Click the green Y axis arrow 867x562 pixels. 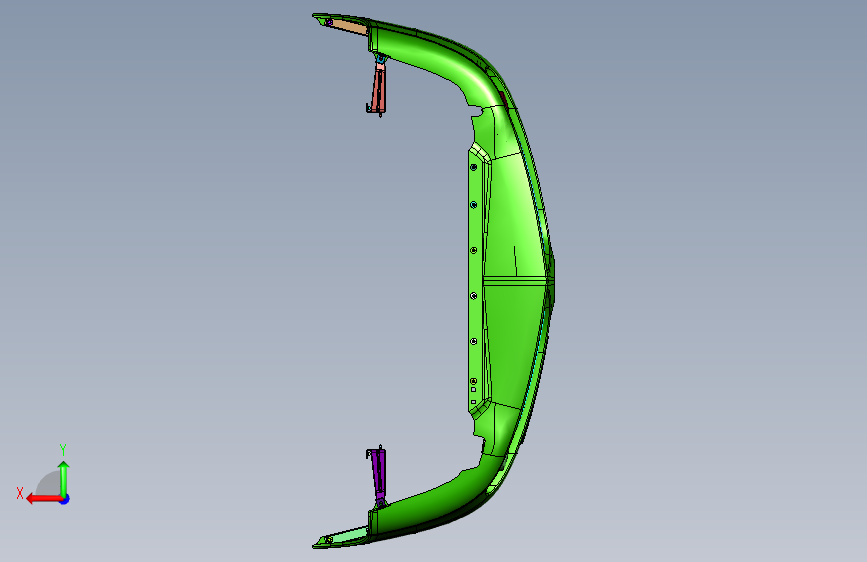pyautogui.click(x=64, y=478)
